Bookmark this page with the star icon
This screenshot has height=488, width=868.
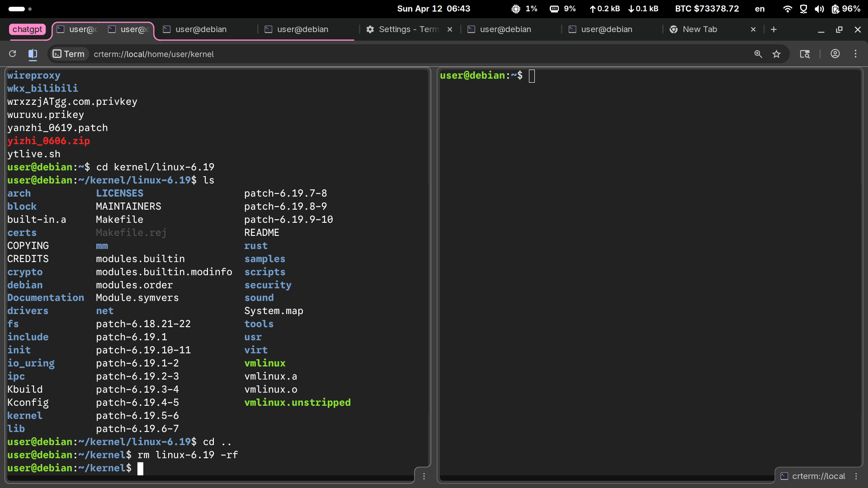[777, 54]
